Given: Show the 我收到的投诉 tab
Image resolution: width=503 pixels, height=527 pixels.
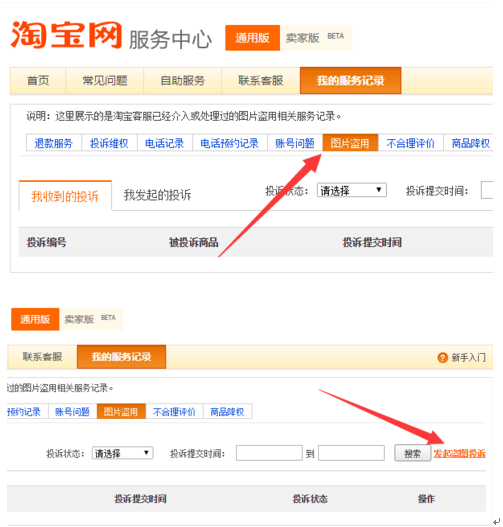Looking at the screenshot, I should pos(65,196).
